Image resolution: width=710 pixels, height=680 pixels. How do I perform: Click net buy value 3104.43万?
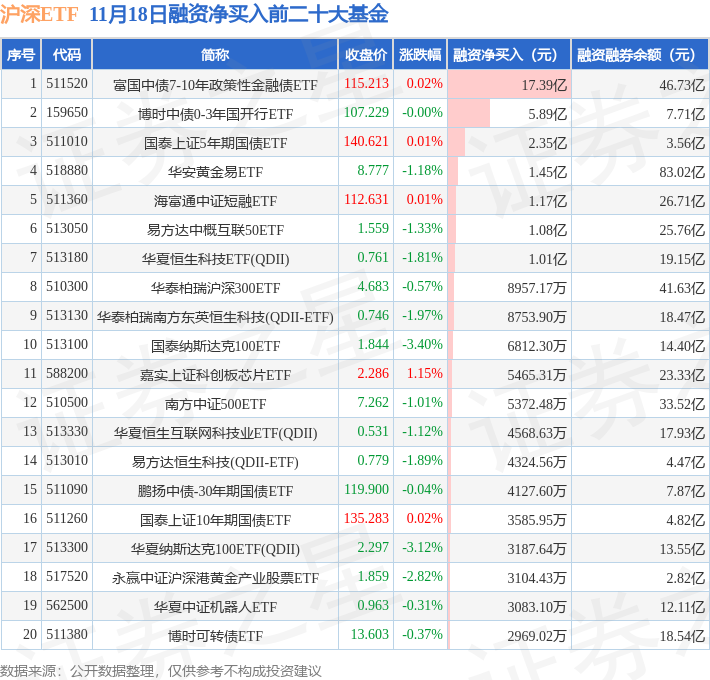(537, 578)
